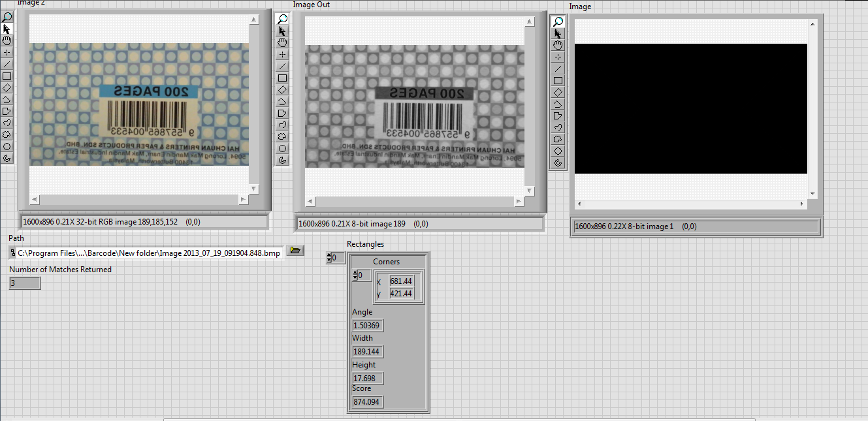Select the Zoom tool in Image 2 palette
This screenshot has height=421, width=868.
(7, 17)
